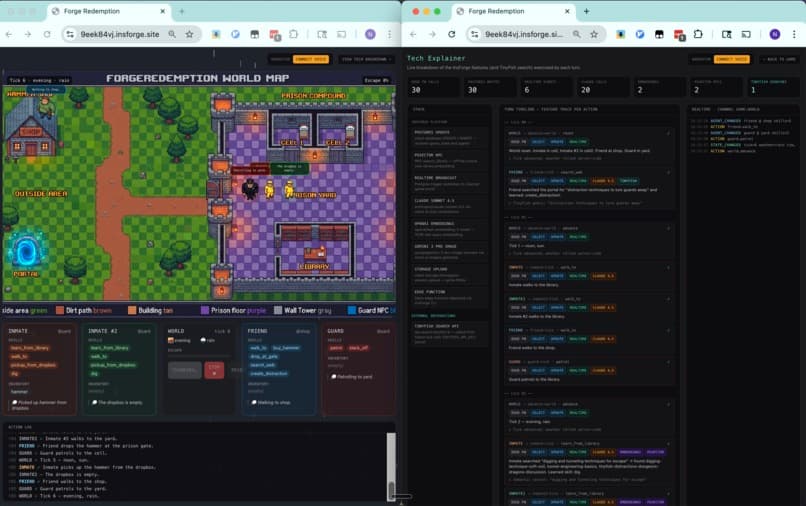This screenshot has height=506, width=806.
Task: Close Forge Redemption tab in left window
Action: (x=162, y=11)
